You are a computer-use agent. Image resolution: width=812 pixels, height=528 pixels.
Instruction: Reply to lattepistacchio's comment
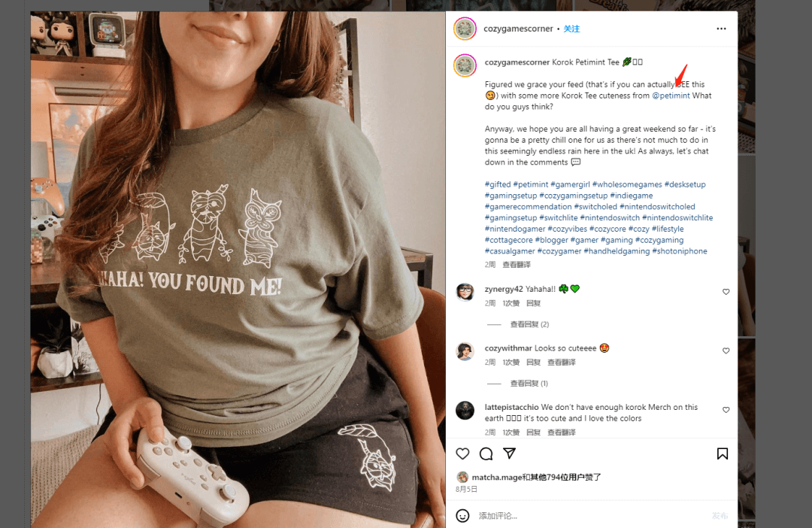tap(533, 432)
